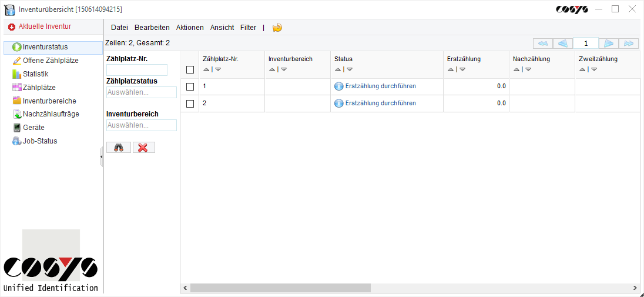Screen dimensions: 644x297
Task: Open the Bearbeiten menu
Action: coord(152,28)
